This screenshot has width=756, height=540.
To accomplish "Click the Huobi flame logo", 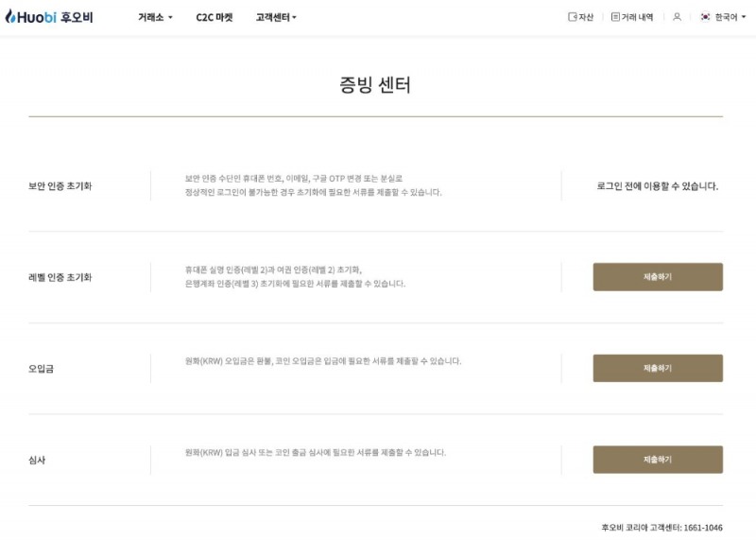I will tap(9, 17).
